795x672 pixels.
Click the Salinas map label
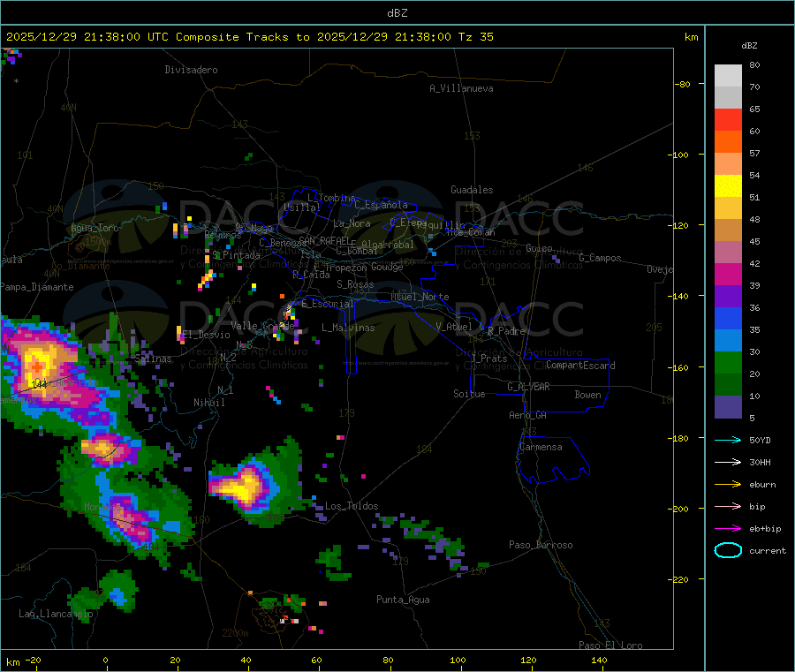coord(153,359)
